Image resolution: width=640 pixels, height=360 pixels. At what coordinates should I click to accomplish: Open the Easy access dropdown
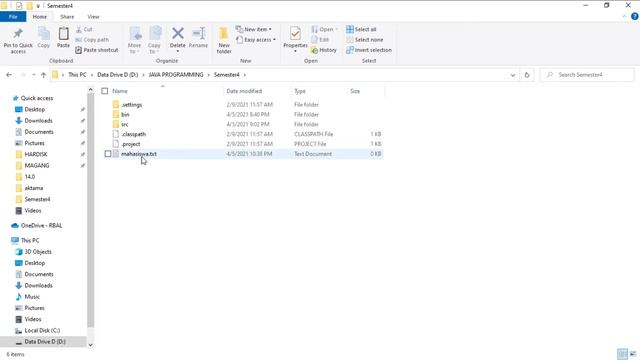[x=256, y=40]
